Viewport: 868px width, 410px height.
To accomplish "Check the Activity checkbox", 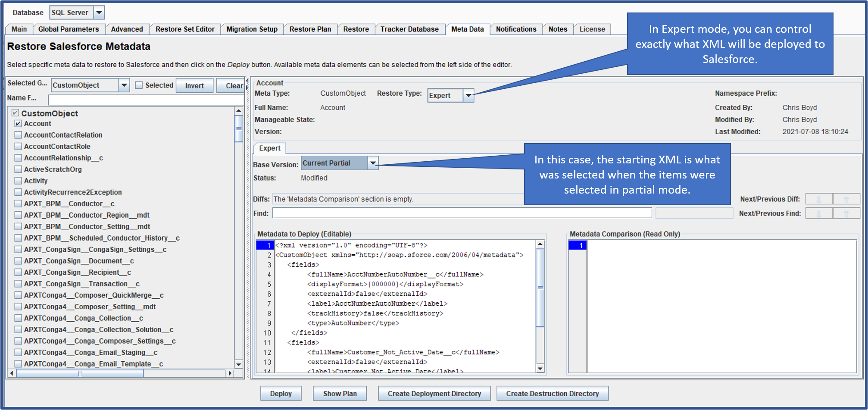I will (x=18, y=181).
